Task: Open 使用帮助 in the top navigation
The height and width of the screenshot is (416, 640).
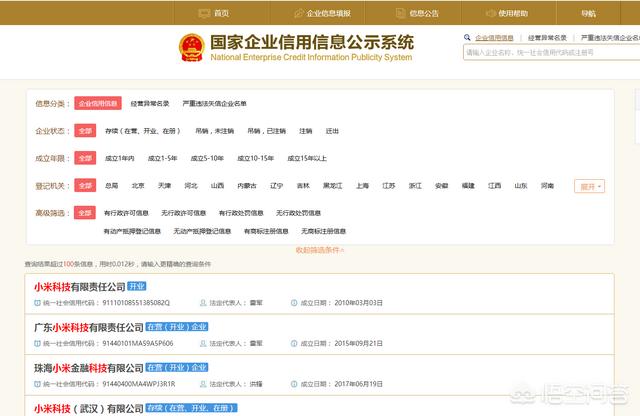Action: (513, 13)
